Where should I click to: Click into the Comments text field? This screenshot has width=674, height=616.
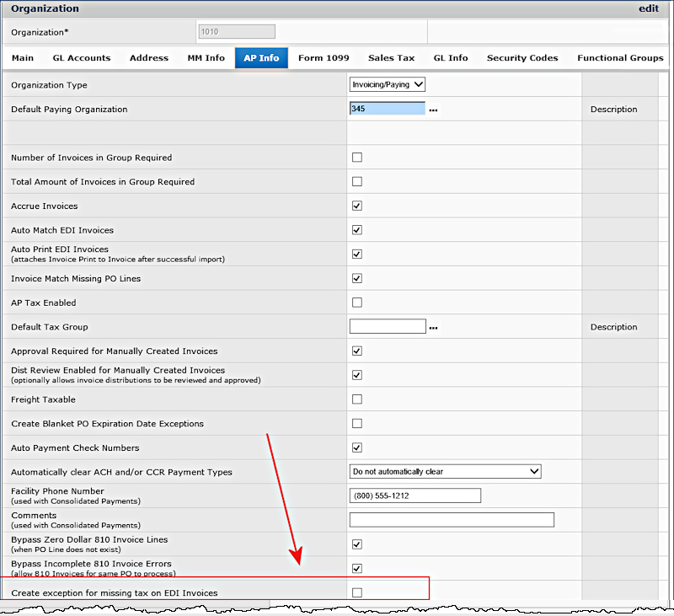coord(452,520)
